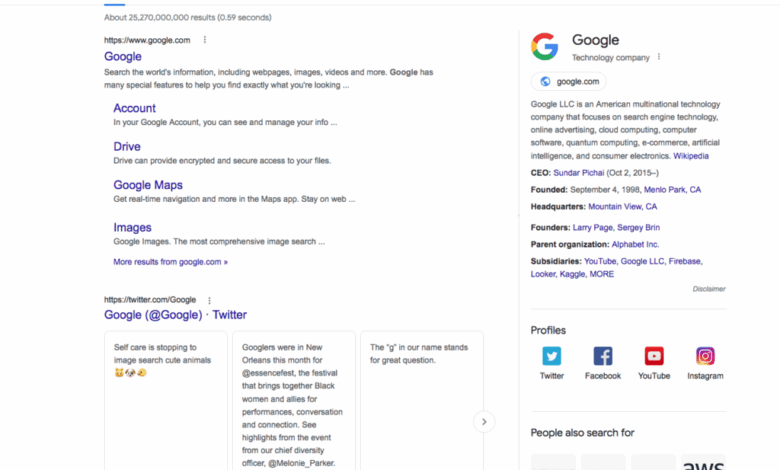Click More results from google.com
780x470 pixels.
point(171,262)
